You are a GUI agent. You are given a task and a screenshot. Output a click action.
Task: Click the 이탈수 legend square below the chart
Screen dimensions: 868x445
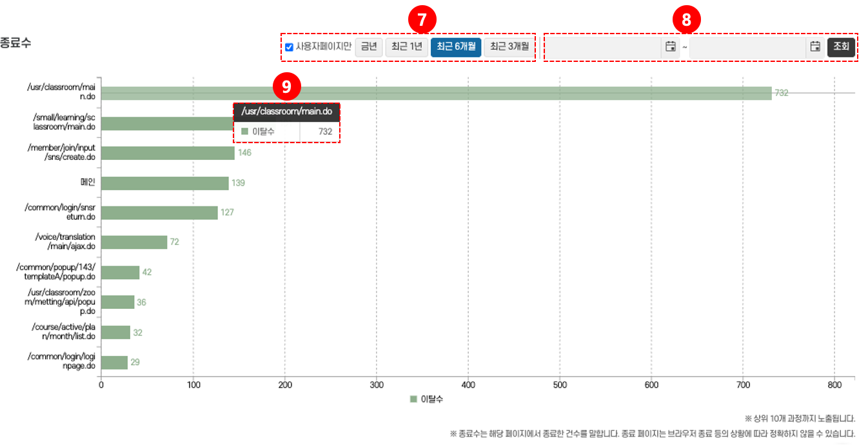pyautogui.click(x=413, y=399)
